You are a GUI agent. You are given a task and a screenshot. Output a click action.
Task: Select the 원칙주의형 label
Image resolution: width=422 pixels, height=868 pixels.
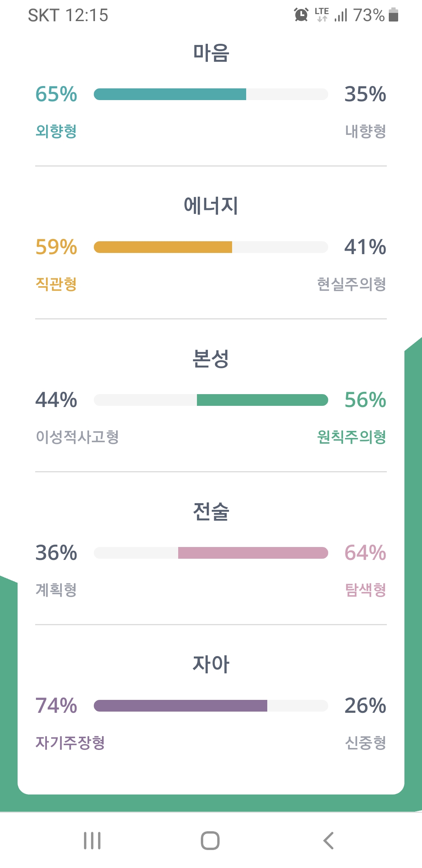tap(351, 437)
